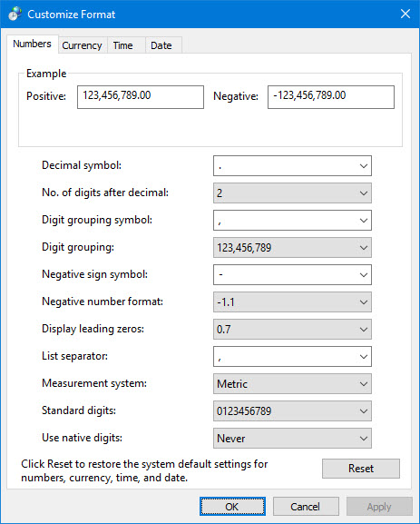Open the Use native digits dropdown
This screenshot has width=420, height=524.
coord(292,438)
